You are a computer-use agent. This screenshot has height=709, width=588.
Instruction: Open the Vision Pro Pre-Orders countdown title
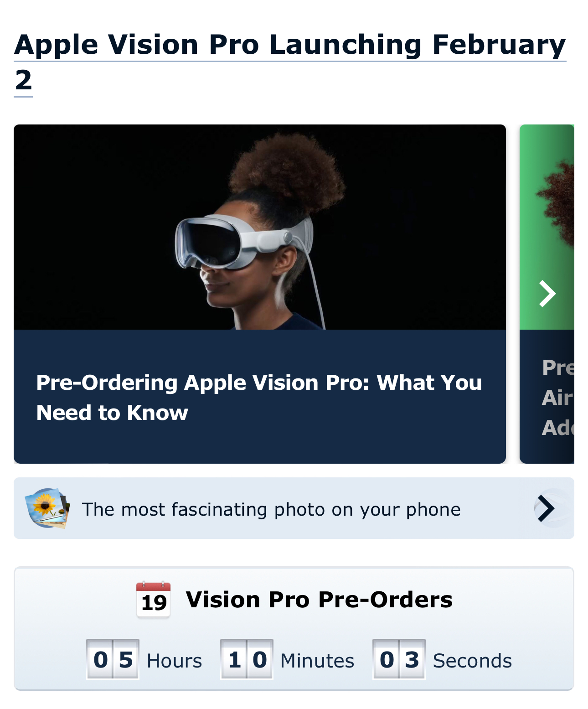pyautogui.click(x=319, y=600)
